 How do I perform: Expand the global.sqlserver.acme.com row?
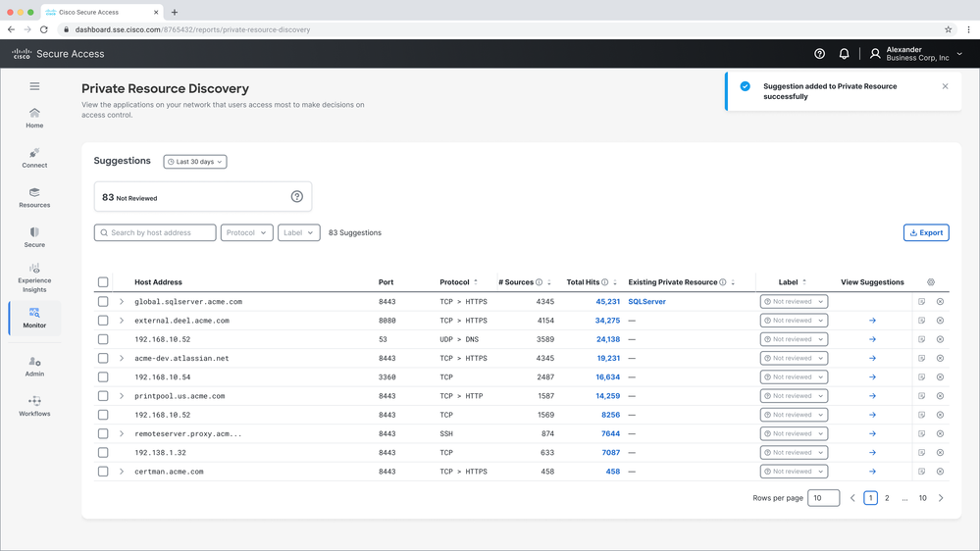point(122,302)
